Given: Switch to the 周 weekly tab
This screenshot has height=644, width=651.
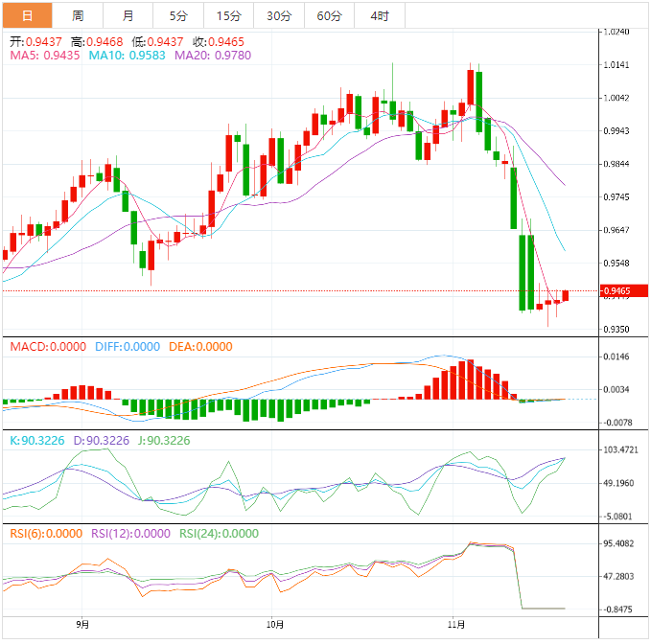Looking at the screenshot, I should point(78,15).
